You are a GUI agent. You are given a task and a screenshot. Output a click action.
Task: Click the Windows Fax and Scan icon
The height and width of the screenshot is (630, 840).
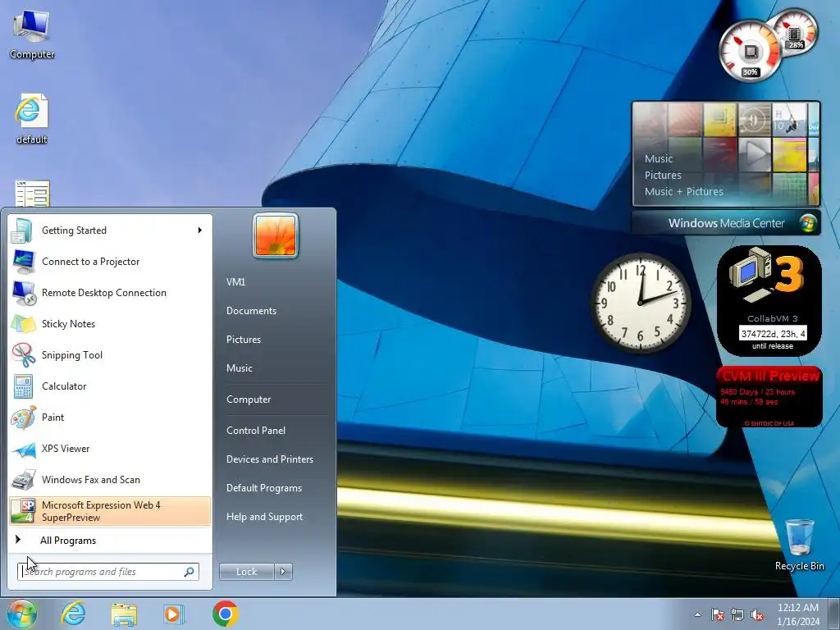tap(23, 479)
